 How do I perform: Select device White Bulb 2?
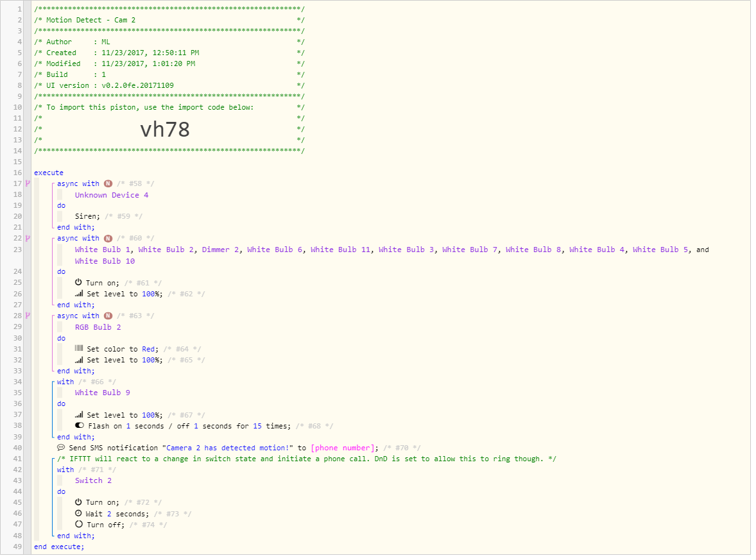point(166,250)
